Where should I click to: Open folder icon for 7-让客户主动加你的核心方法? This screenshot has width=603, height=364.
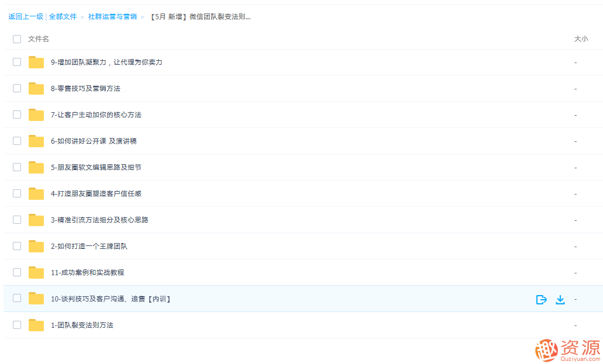tap(36, 115)
